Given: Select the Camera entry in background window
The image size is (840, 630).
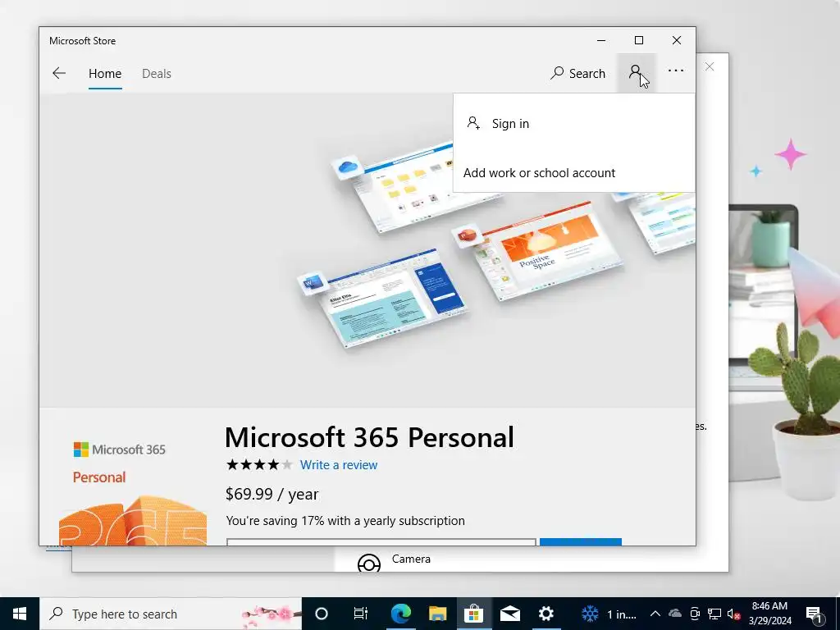Looking at the screenshot, I should pos(411,559).
